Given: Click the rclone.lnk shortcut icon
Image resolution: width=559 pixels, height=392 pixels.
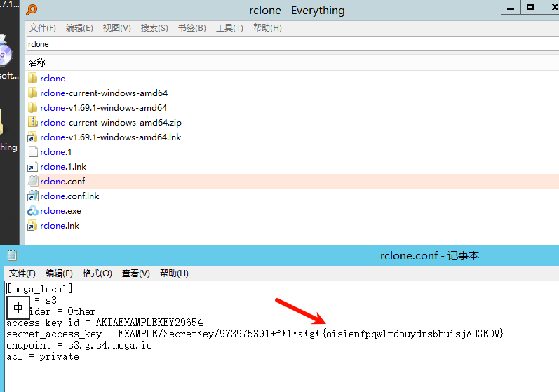Looking at the screenshot, I should [32, 225].
